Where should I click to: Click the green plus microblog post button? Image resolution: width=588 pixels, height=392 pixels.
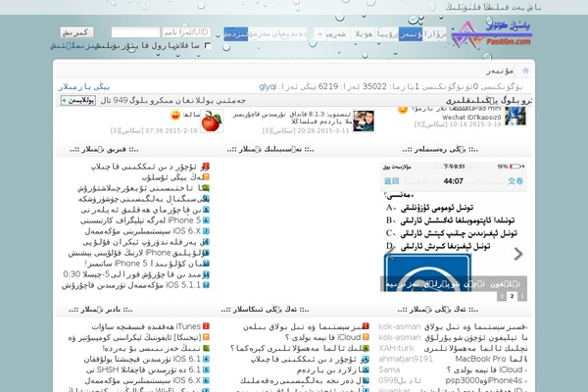[x=78, y=101]
